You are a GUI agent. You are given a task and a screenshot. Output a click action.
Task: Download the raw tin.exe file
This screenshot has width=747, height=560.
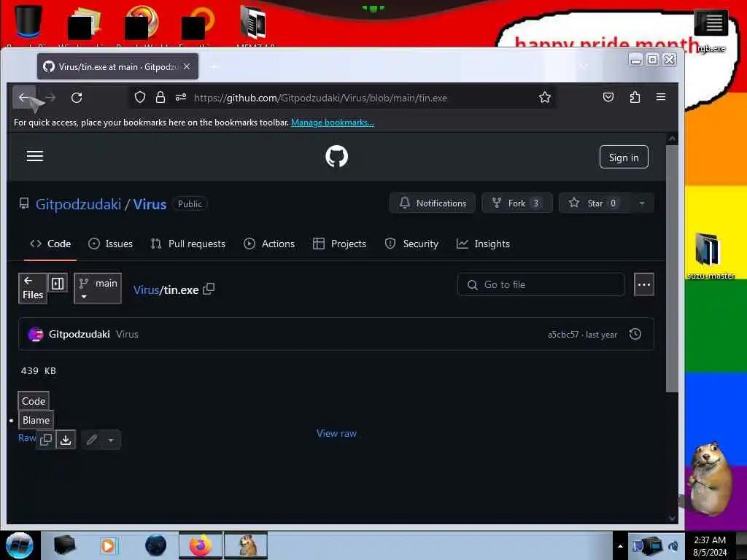pos(66,440)
